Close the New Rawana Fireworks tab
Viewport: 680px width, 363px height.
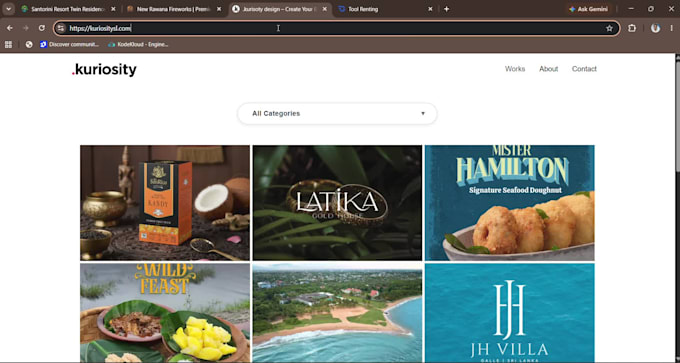[x=219, y=9]
